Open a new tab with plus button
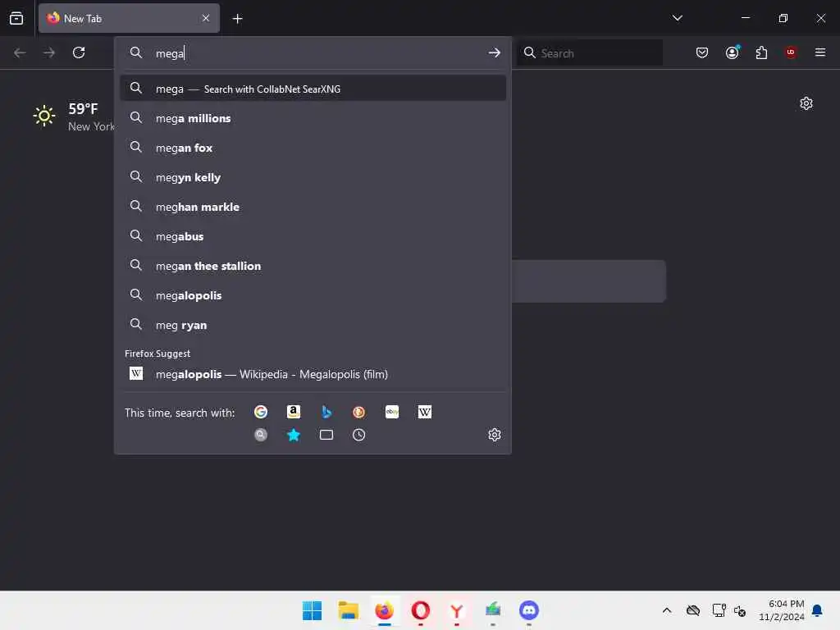 (x=237, y=19)
